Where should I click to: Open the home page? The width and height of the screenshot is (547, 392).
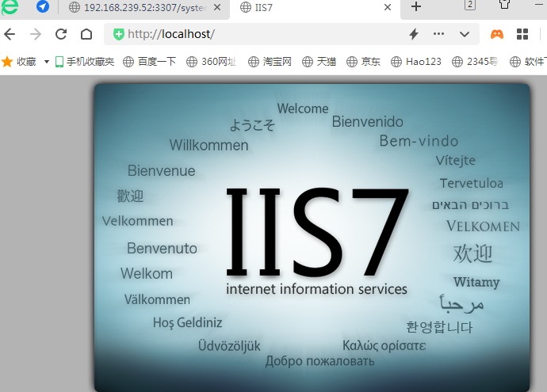click(x=86, y=34)
